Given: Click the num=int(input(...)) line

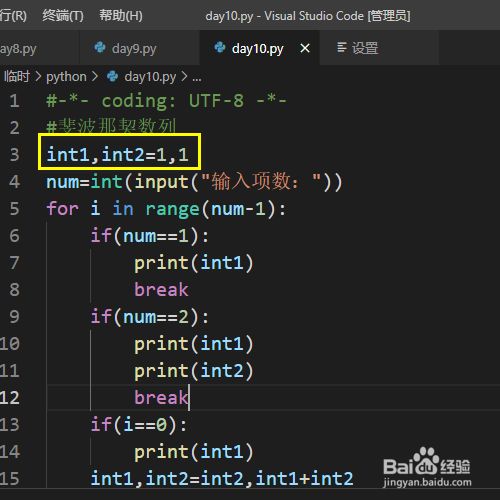Looking at the screenshot, I should (x=194, y=182).
